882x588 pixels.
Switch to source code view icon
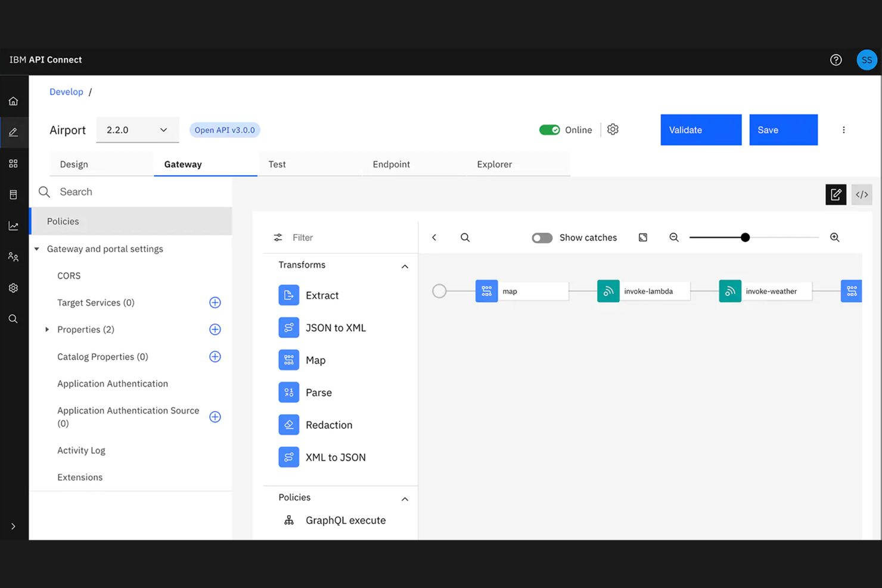862,194
